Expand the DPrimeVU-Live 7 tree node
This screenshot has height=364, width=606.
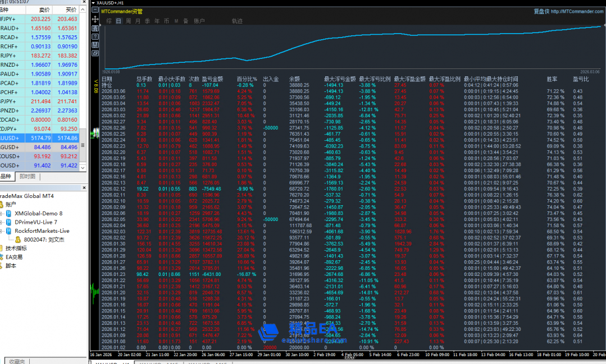(x=2, y=222)
